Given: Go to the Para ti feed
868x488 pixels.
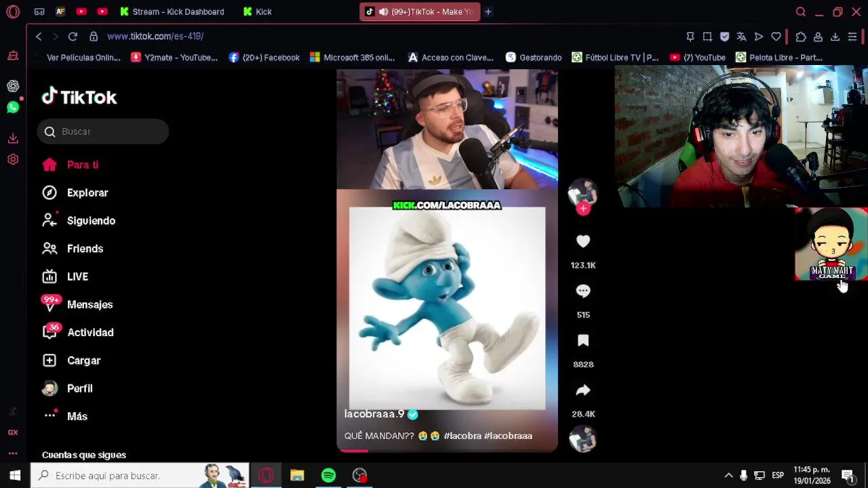Looking at the screenshot, I should pyautogui.click(x=70, y=165).
